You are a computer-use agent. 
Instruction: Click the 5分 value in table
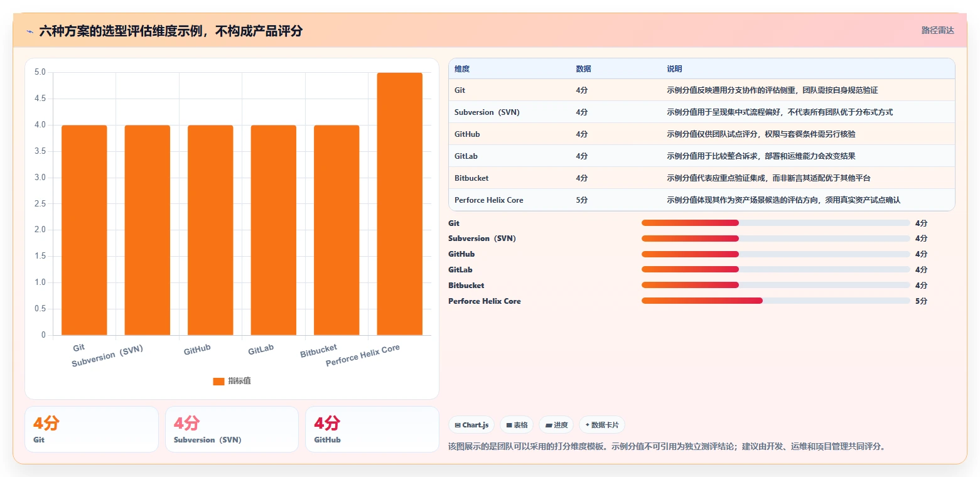[582, 200]
